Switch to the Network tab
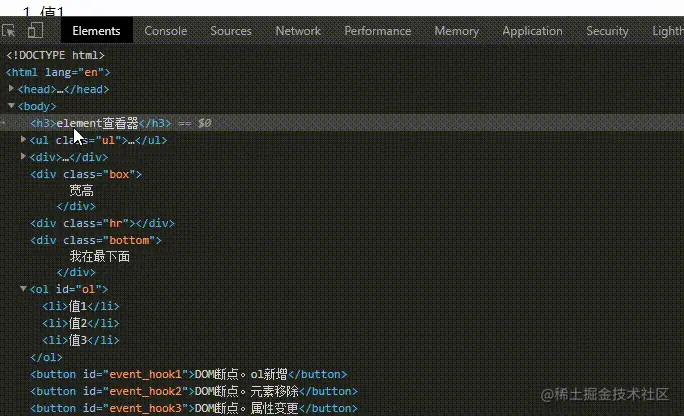Image resolution: width=684 pixels, height=416 pixels. point(298,31)
